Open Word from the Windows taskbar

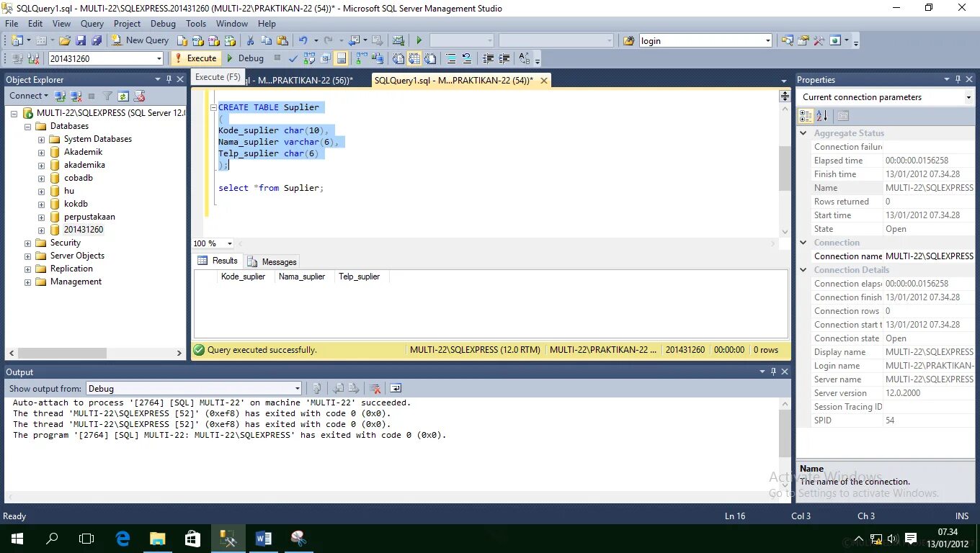tap(263, 538)
